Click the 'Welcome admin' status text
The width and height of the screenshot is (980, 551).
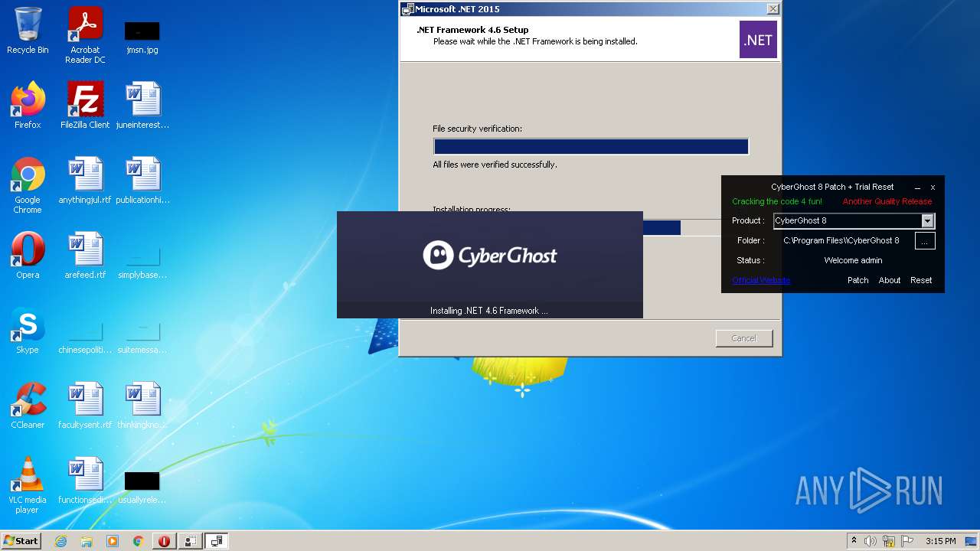[x=853, y=260]
